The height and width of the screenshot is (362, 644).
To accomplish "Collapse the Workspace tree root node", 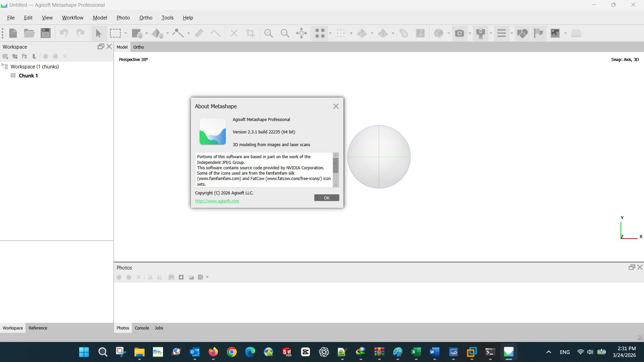I will tap(4, 66).
